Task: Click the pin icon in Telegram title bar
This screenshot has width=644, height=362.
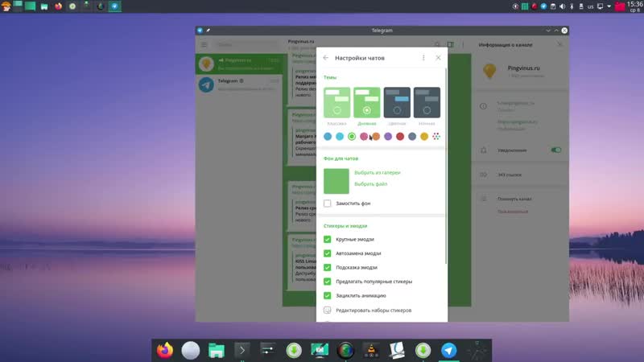Action: point(208,31)
